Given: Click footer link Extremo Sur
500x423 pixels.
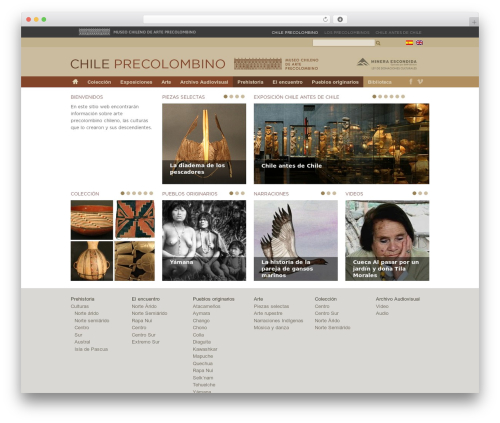Looking at the screenshot, I should [145, 342].
